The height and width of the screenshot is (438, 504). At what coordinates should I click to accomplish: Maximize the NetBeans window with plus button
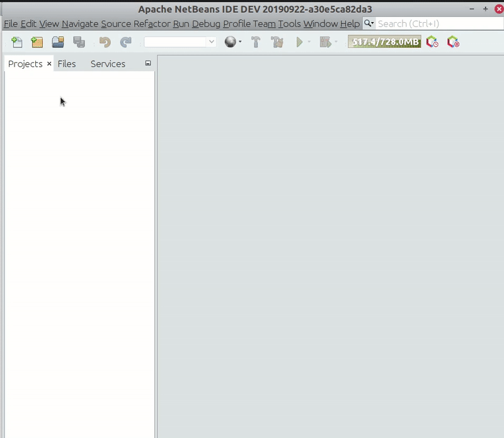[x=485, y=9]
